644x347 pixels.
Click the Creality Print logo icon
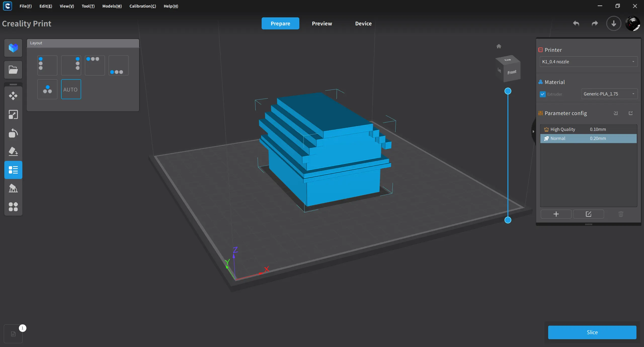8,6
